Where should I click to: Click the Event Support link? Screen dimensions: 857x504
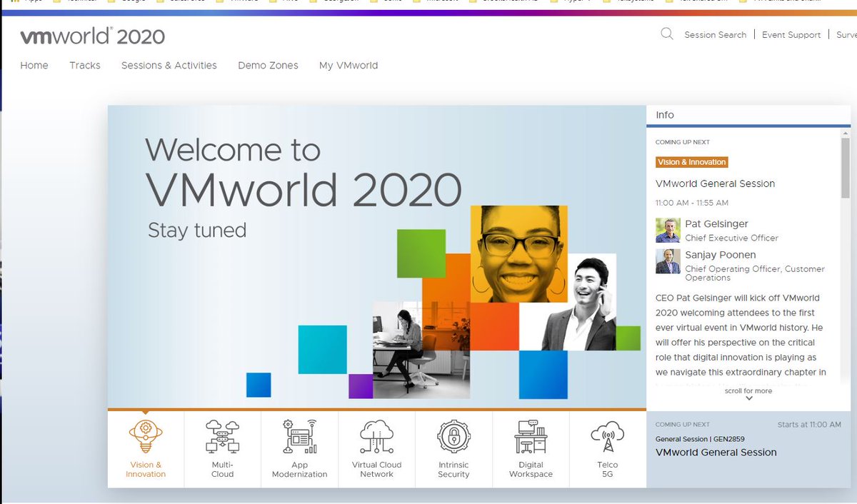[x=791, y=34]
